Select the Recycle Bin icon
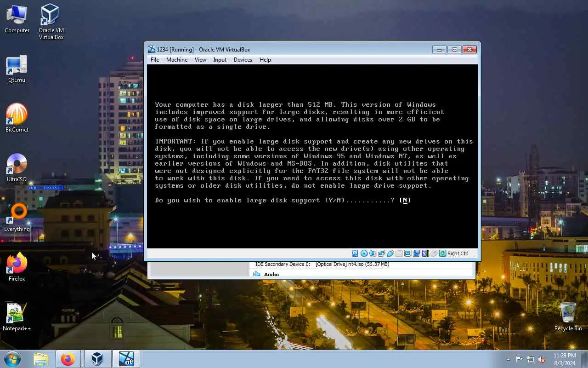588x368 pixels. (x=568, y=316)
